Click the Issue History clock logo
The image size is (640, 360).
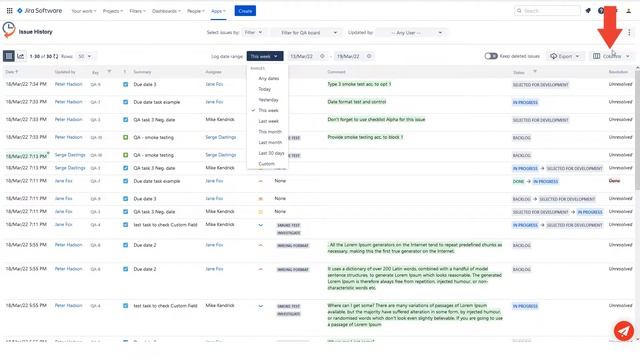[x=9, y=30]
